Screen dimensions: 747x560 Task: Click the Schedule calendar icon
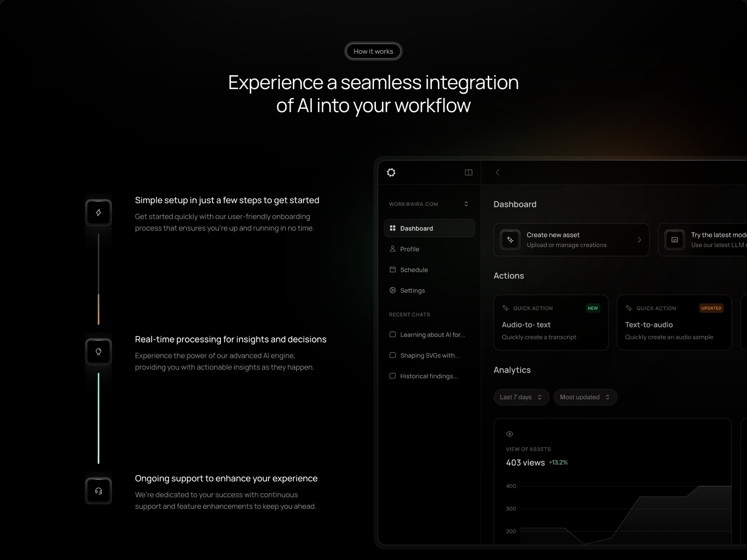click(x=393, y=269)
